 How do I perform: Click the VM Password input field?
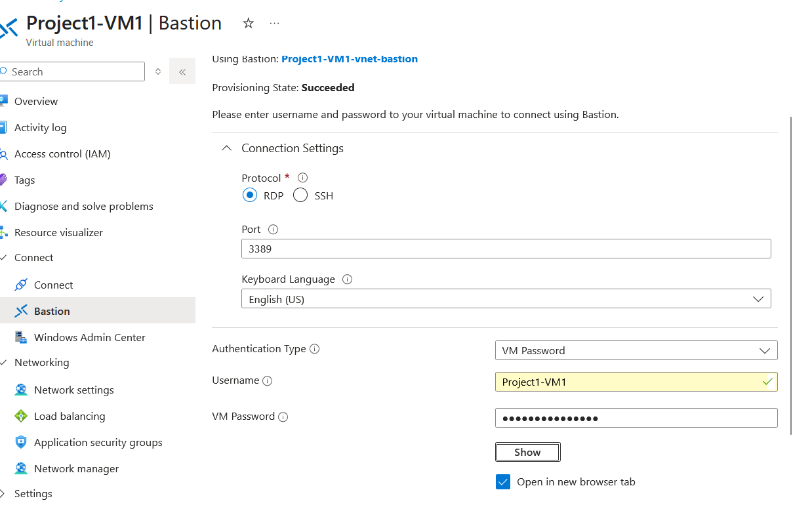point(636,418)
